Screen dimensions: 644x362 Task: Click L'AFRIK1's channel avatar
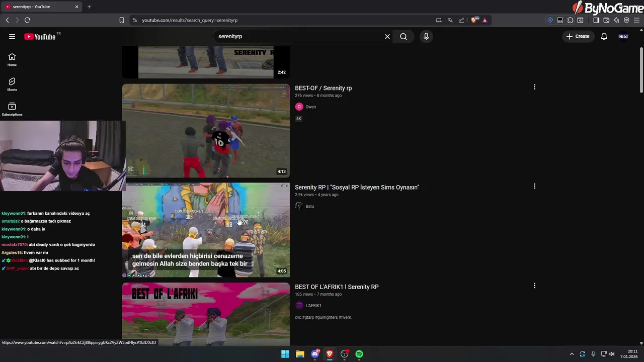(299, 306)
